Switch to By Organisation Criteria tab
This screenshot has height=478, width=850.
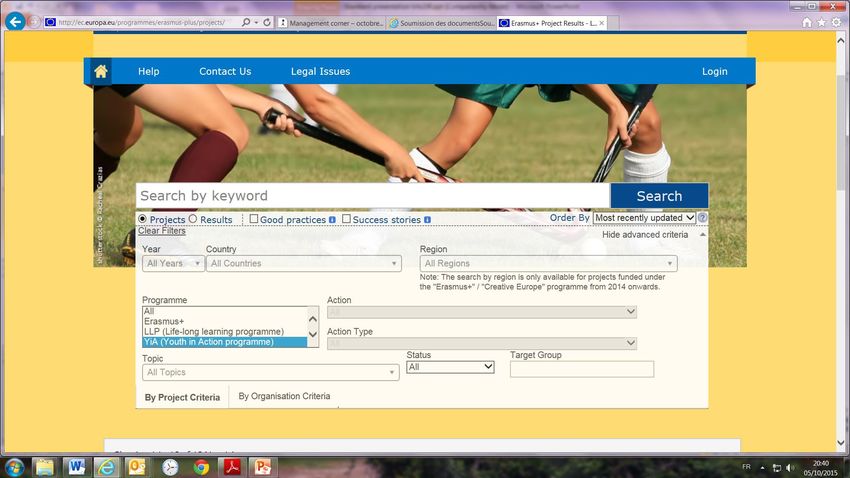[x=284, y=397]
